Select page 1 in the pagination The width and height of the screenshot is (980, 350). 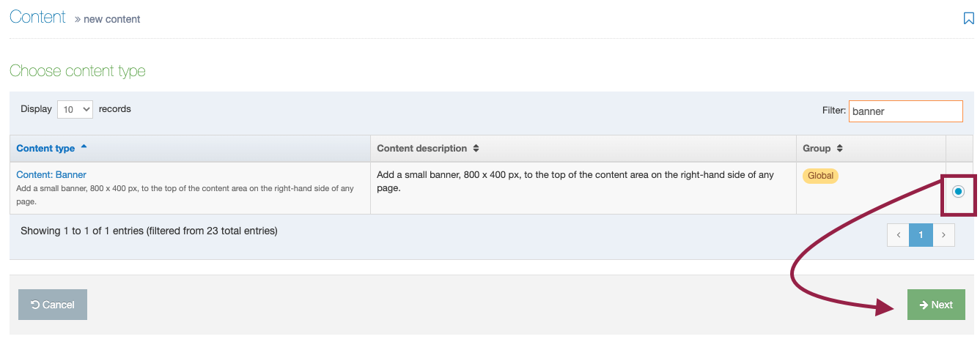921,235
